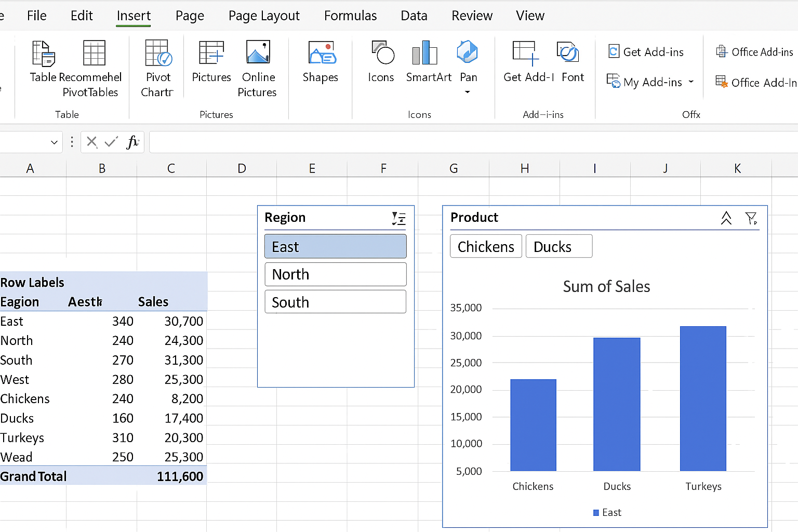The image size is (798, 532).
Task: Click the Get Add-I large icon
Action: [x=526, y=53]
